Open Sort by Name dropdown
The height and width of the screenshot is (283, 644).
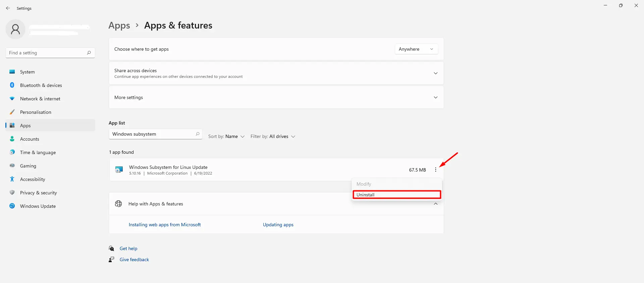(226, 136)
